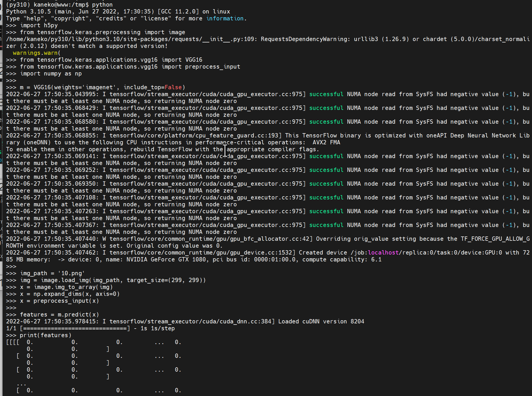Click the yellow 'warnings.warn(' text
The width and height of the screenshot is (532, 396).
(x=36, y=53)
